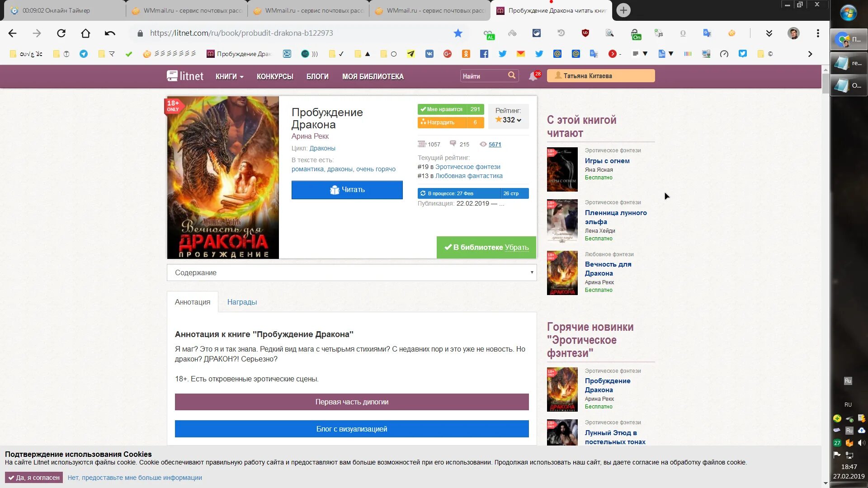This screenshot has height=488, width=868.
Task: Click the search magnifier icon
Action: [511, 75]
